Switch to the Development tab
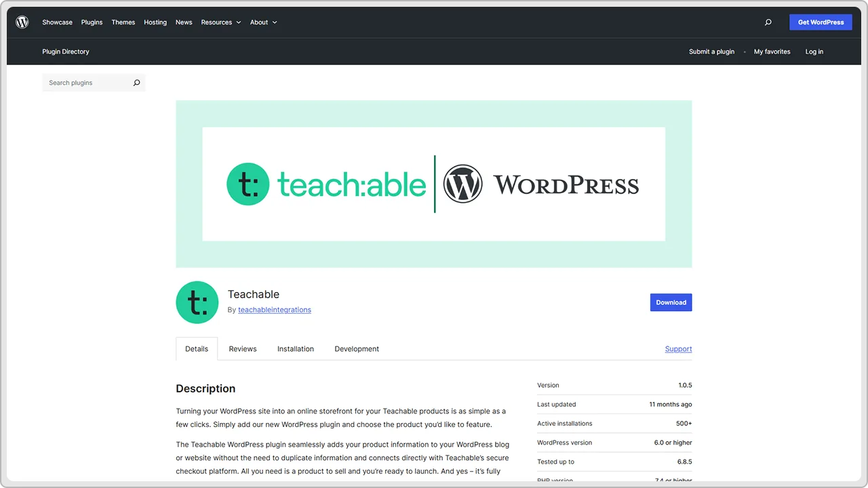 (357, 349)
